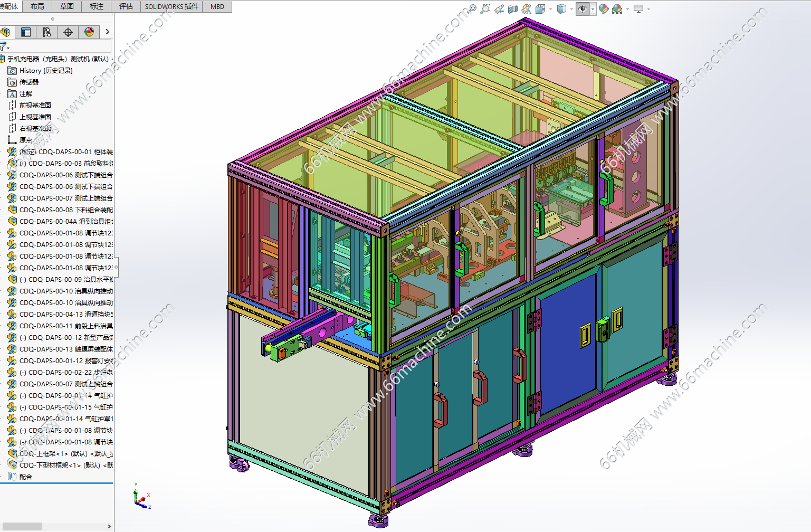The height and width of the screenshot is (532, 811).
Task: Toggle the Hide/Show Items eye button
Action: point(582,9)
